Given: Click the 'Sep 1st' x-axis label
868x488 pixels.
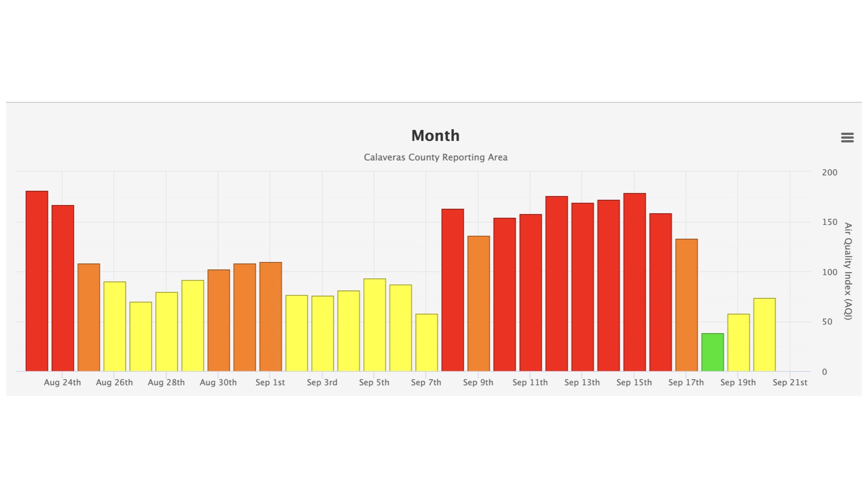Looking at the screenshot, I should (270, 382).
